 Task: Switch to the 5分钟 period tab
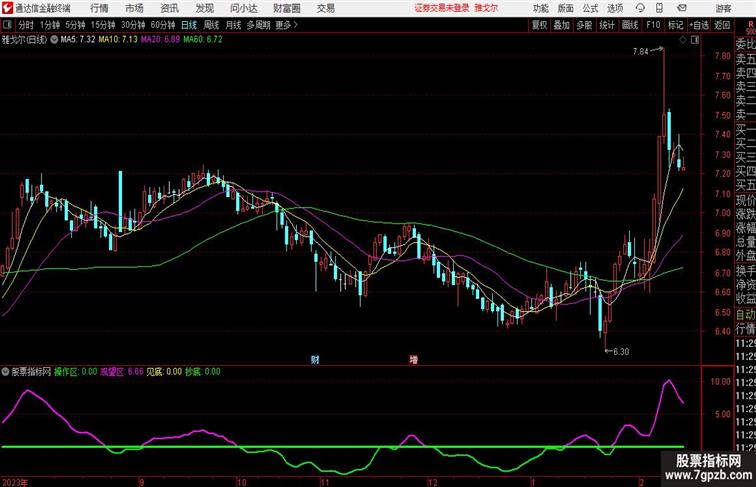(75, 25)
